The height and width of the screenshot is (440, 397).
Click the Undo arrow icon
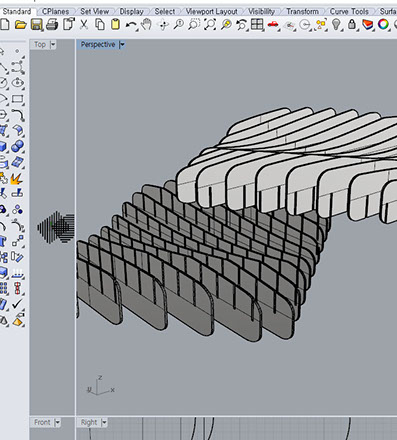click(x=131, y=25)
